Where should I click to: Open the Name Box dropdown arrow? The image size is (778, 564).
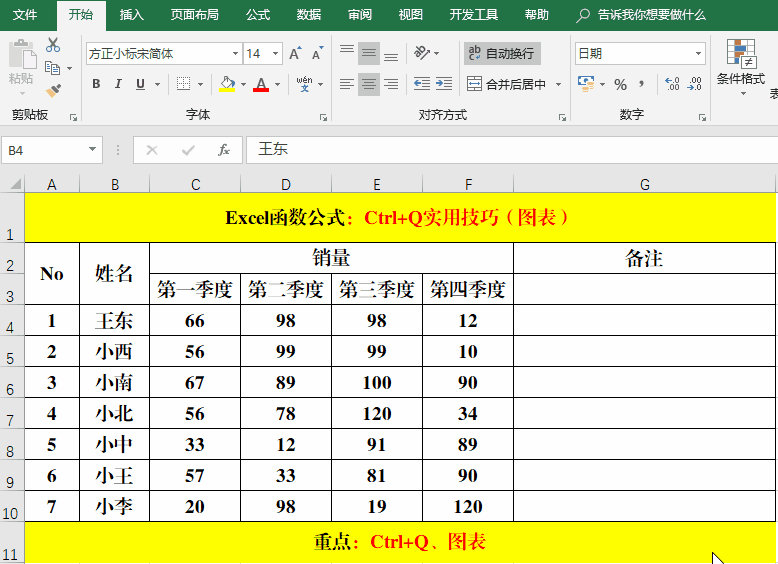click(92, 149)
